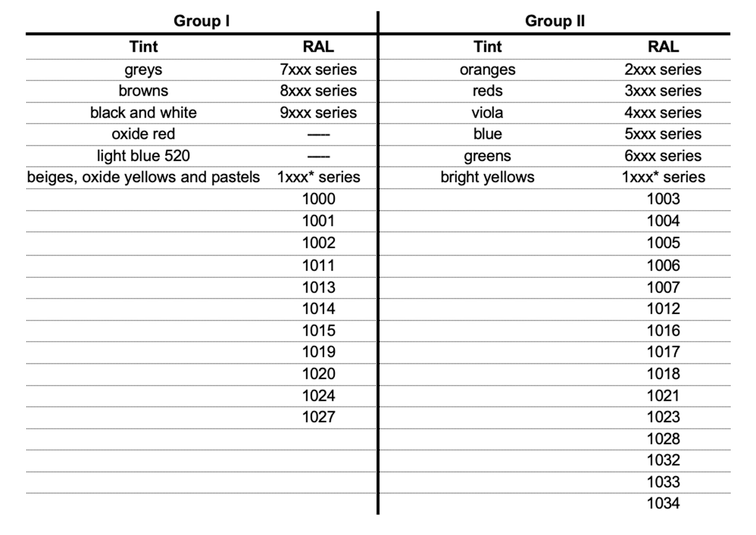This screenshot has height=535, width=756.
Task: Select the oranges tint cell
Action: click(487, 70)
